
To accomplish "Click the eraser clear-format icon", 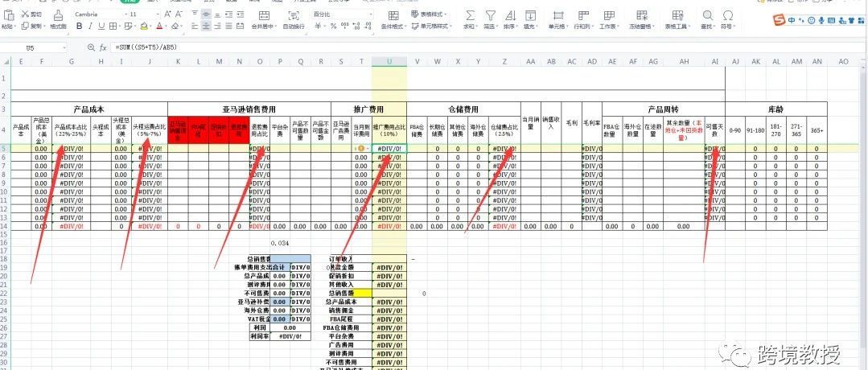I will tap(175, 26).
